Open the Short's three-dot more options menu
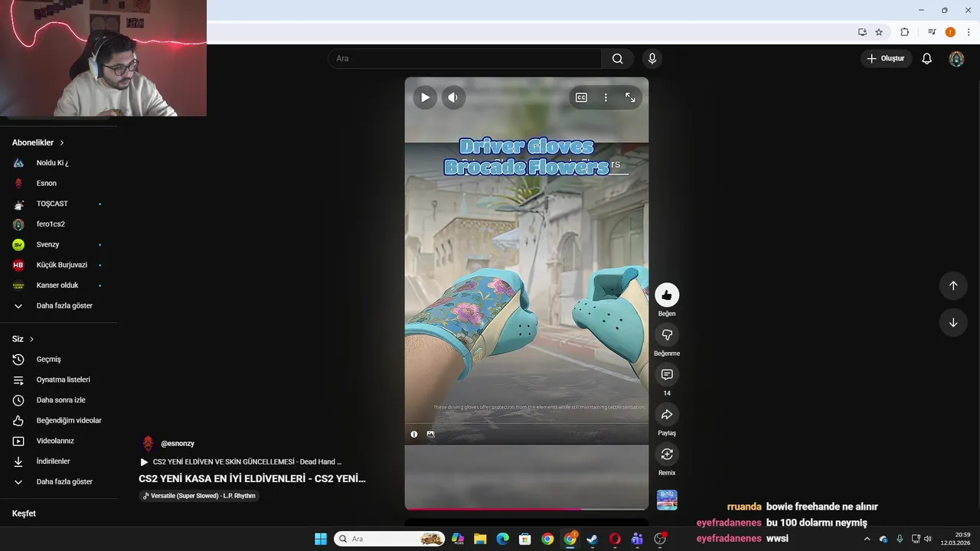Image resolution: width=980 pixels, height=551 pixels. (606, 97)
